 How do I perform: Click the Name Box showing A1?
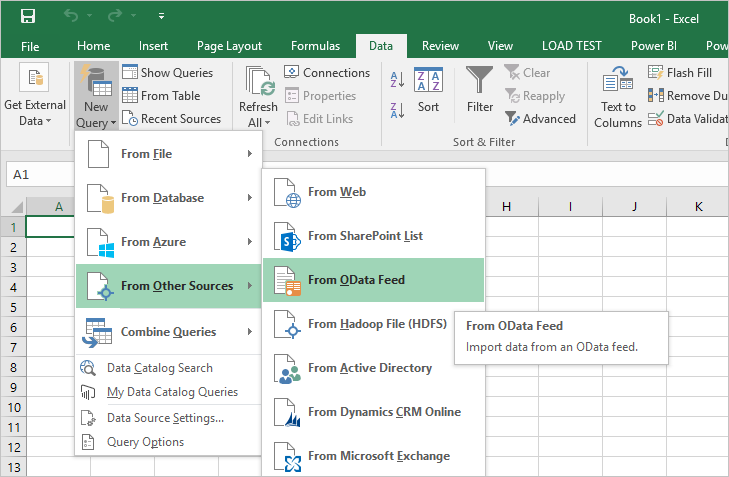coord(40,175)
